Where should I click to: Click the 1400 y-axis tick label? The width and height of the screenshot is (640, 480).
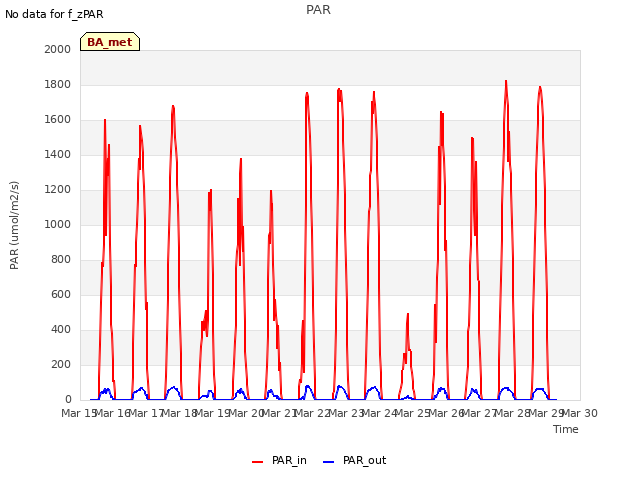tap(58, 154)
